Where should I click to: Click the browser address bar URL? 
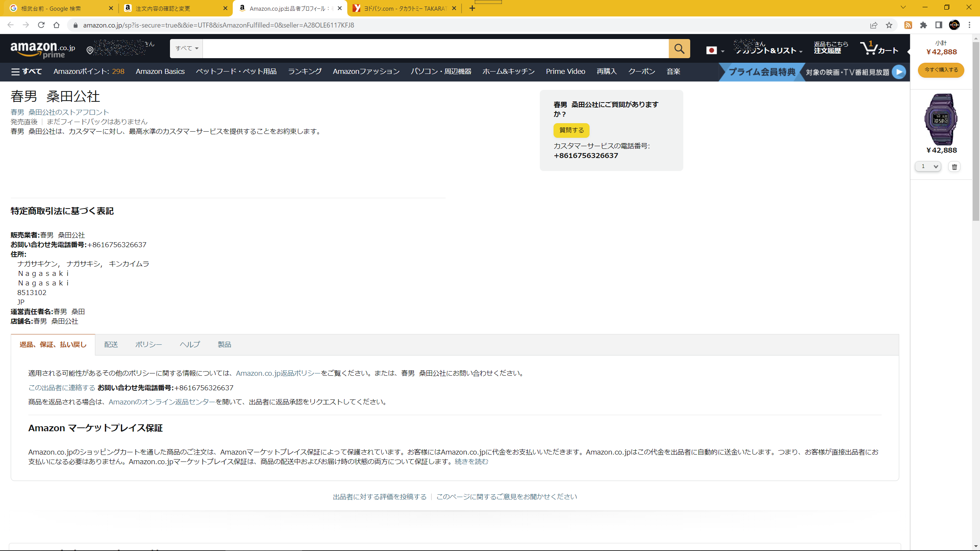219,25
